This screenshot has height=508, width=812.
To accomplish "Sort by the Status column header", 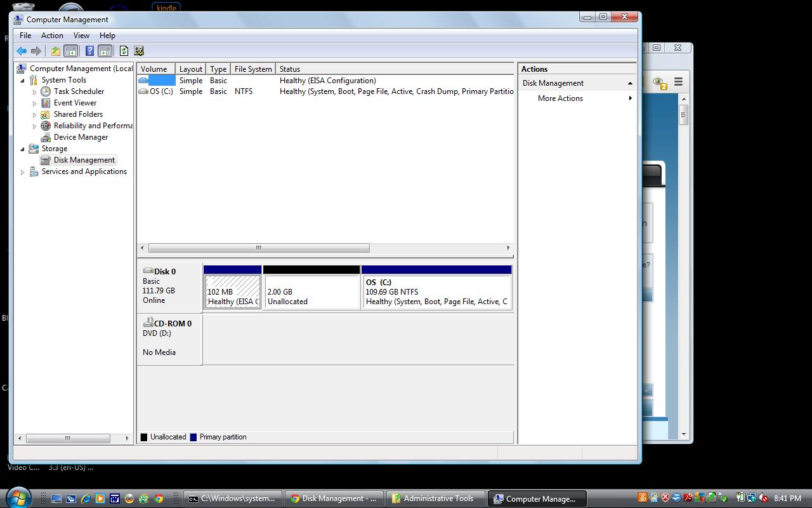I will click(x=395, y=69).
